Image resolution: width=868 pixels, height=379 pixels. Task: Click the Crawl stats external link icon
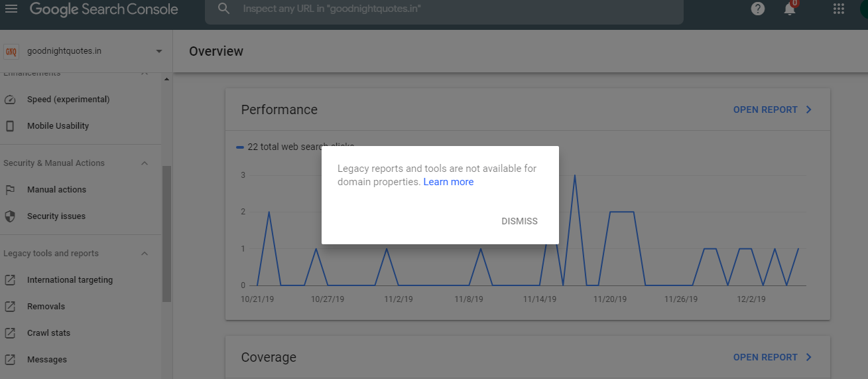coord(10,333)
